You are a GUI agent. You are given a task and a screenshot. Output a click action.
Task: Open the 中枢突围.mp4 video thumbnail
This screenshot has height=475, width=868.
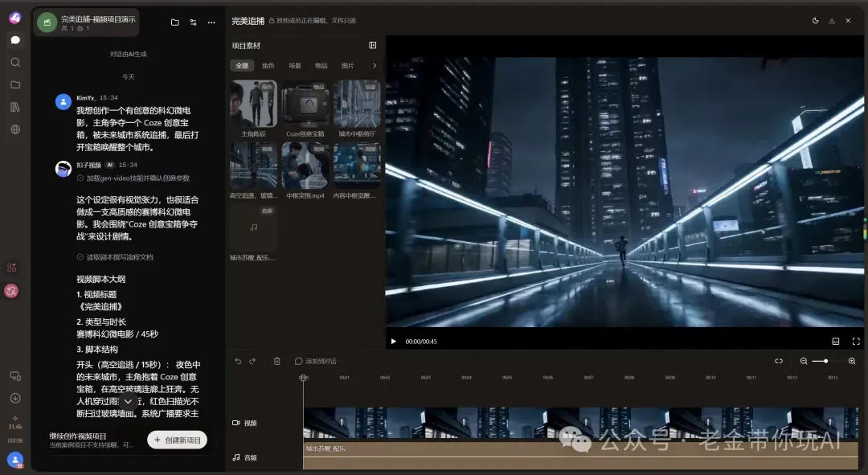(305, 166)
